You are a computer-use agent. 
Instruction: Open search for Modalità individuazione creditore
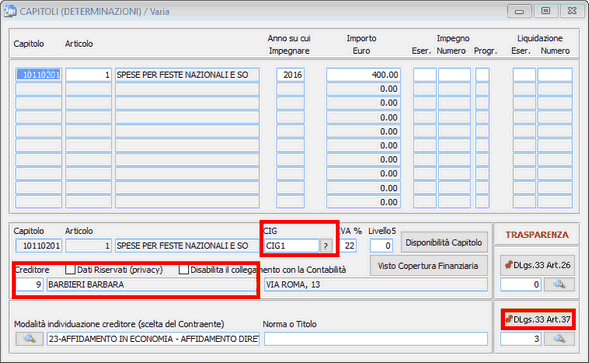coord(29,339)
